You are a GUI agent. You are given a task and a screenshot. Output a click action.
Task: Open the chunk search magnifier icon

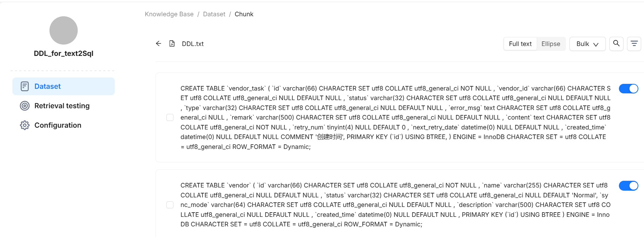(616, 44)
